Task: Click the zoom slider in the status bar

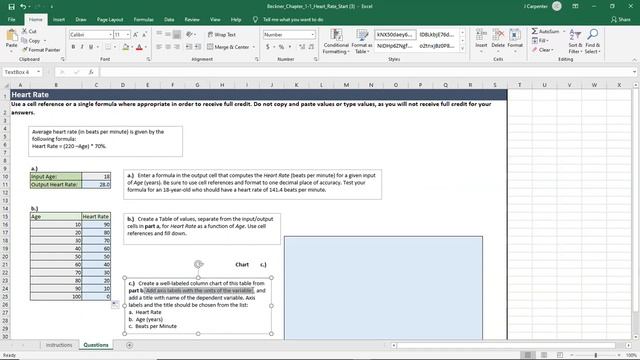Action: [596, 356]
